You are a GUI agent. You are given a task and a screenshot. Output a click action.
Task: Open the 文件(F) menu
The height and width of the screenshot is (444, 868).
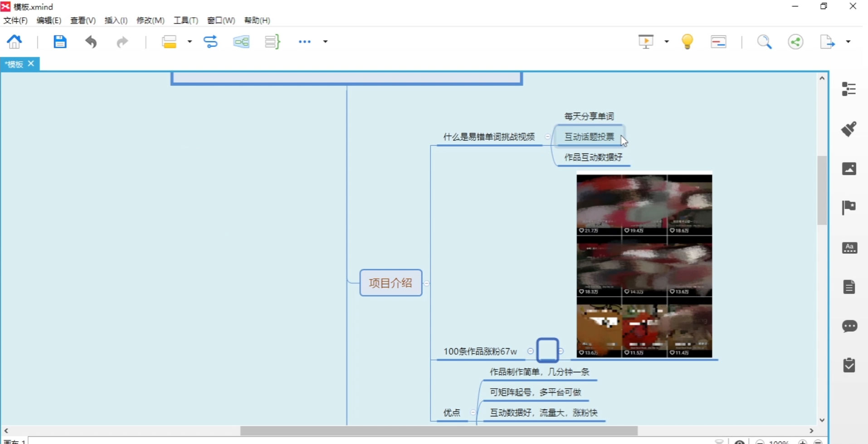click(15, 20)
